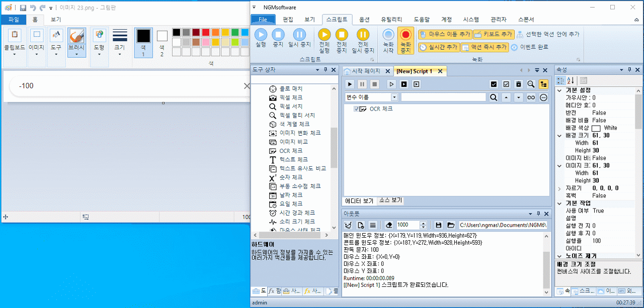The height and width of the screenshot is (308, 644).
Task: Collapse the 기본 설정 property group
Action: (560, 90)
